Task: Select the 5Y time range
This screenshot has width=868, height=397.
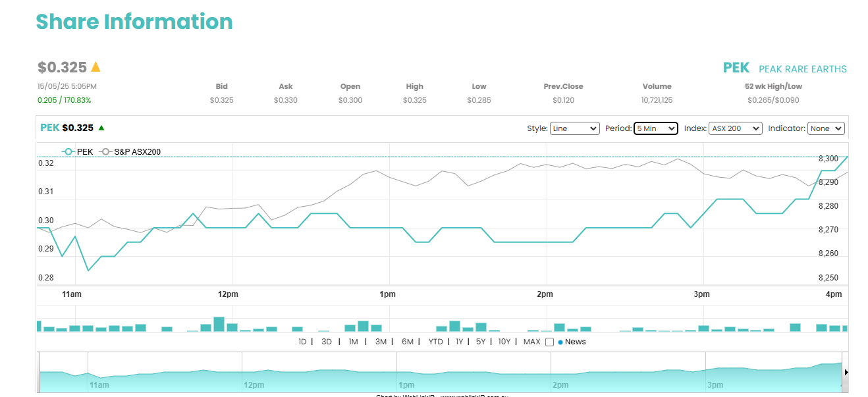Action: 481,342
